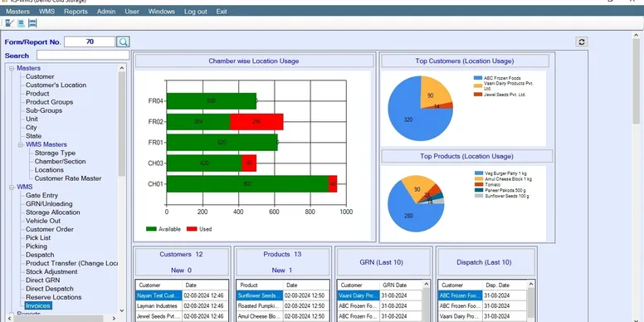Click the third toolbar icon with stacked rows
Image resolution: width=644 pixels, height=322 pixels.
coord(33,23)
